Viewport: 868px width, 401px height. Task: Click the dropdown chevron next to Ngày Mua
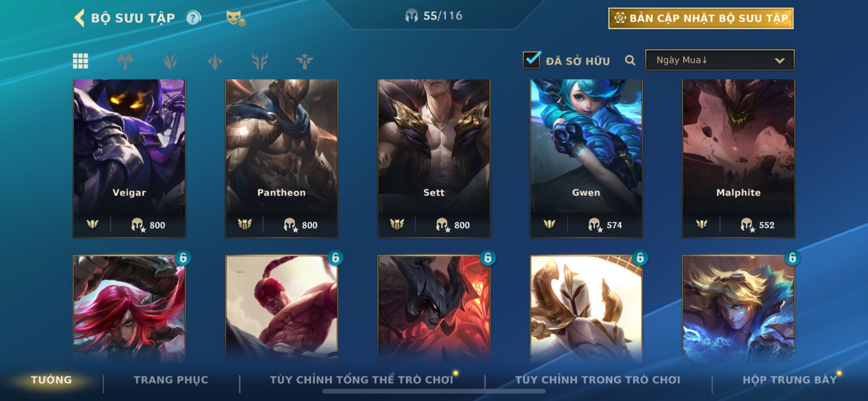coord(780,60)
